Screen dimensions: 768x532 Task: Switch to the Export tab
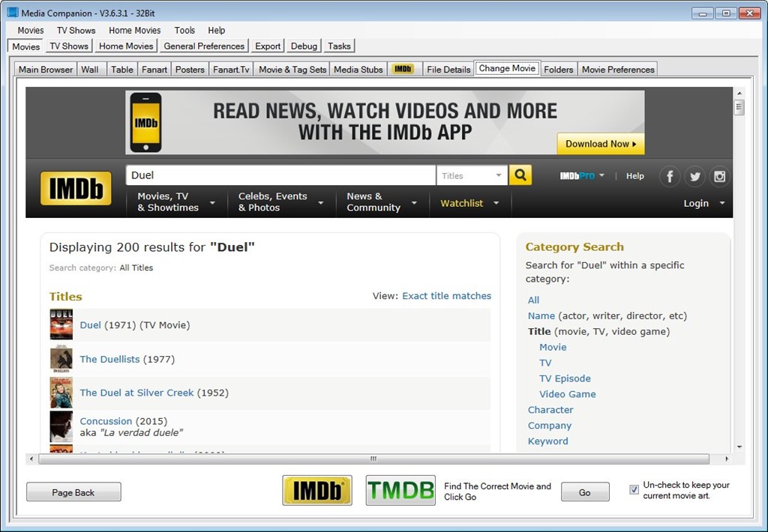pos(268,46)
